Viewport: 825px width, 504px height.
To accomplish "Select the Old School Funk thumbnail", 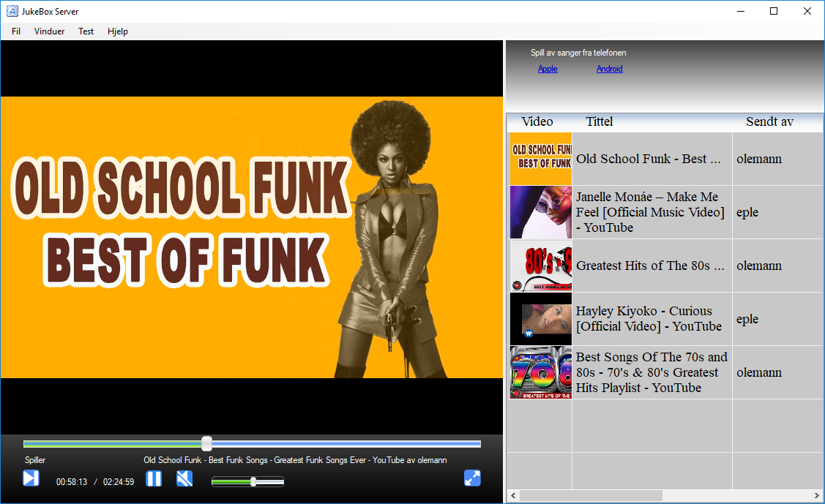I will [541, 159].
